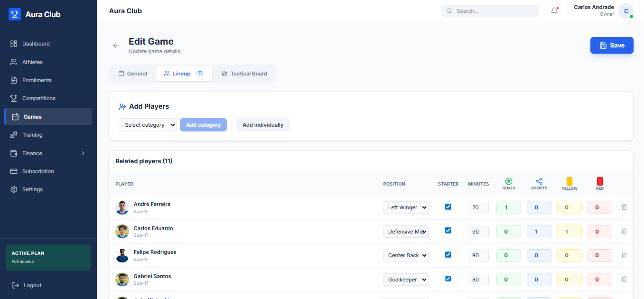Viewport: 644px width, 299px height.
Task: Open Gabriel Santos' Goalkeeper position dropdown
Action: click(406, 280)
